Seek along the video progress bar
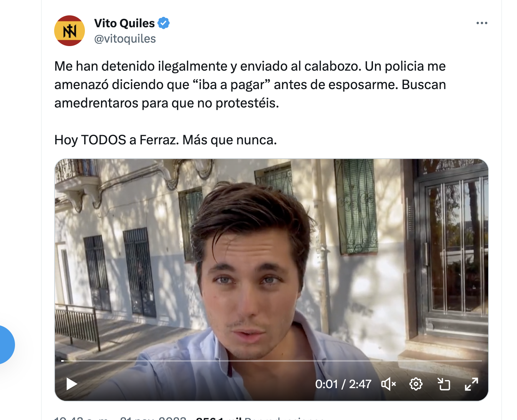517x420 pixels. pyautogui.click(x=272, y=361)
